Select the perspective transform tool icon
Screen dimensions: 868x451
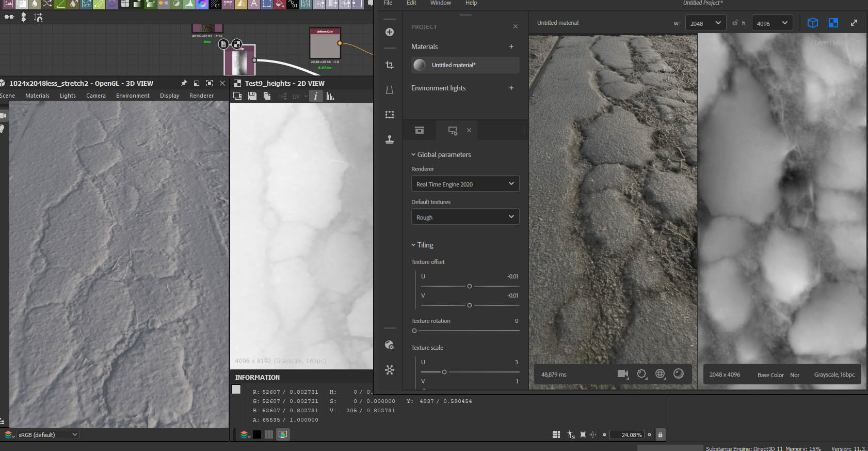(x=390, y=90)
